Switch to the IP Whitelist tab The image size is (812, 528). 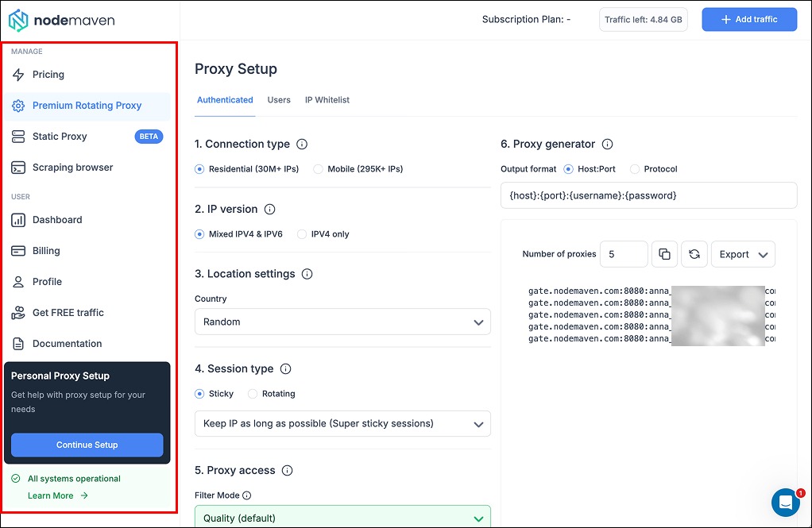(327, 100)
